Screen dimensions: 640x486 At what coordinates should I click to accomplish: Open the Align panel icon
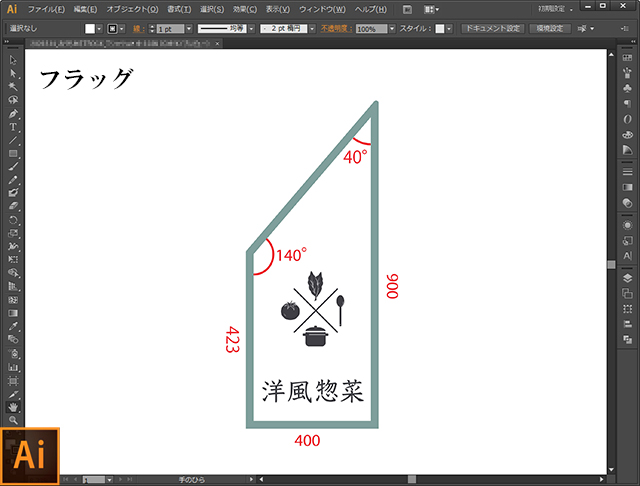click(x=627, y=324)
